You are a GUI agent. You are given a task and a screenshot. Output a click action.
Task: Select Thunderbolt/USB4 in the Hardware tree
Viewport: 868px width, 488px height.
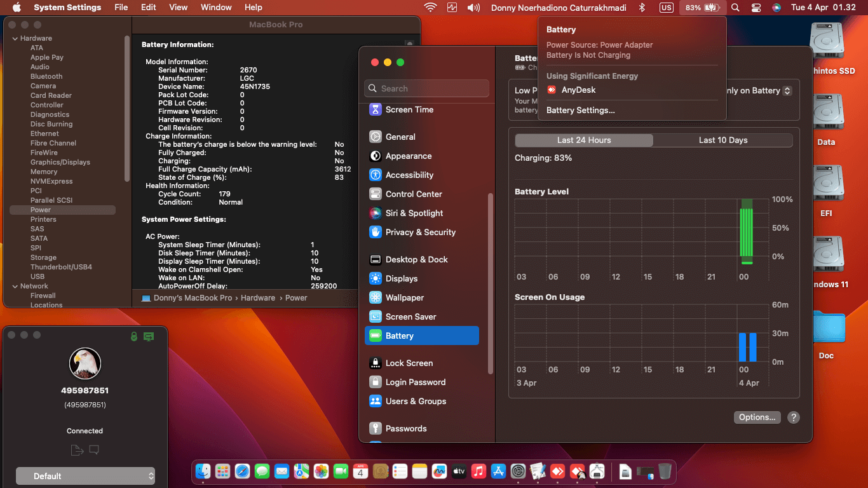point(61,267)
